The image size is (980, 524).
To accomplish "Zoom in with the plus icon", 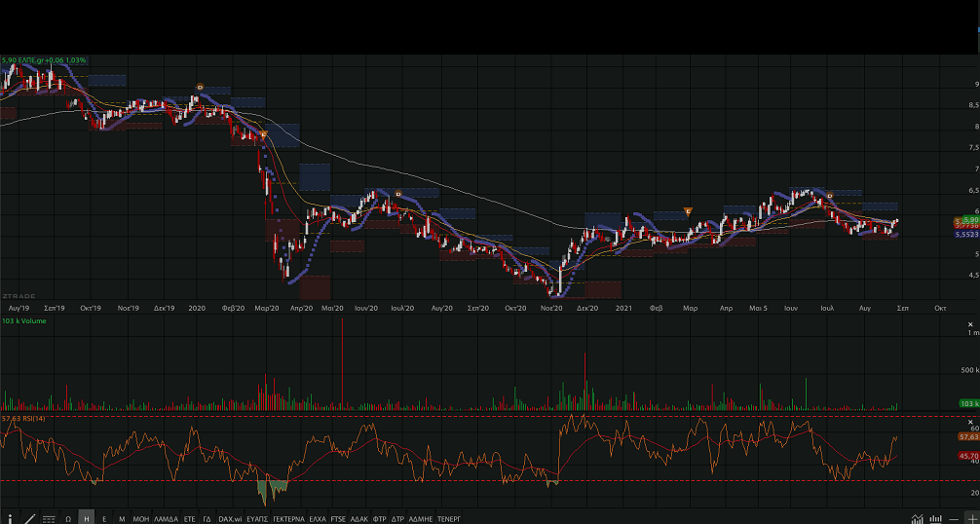I will click(971, 519).
